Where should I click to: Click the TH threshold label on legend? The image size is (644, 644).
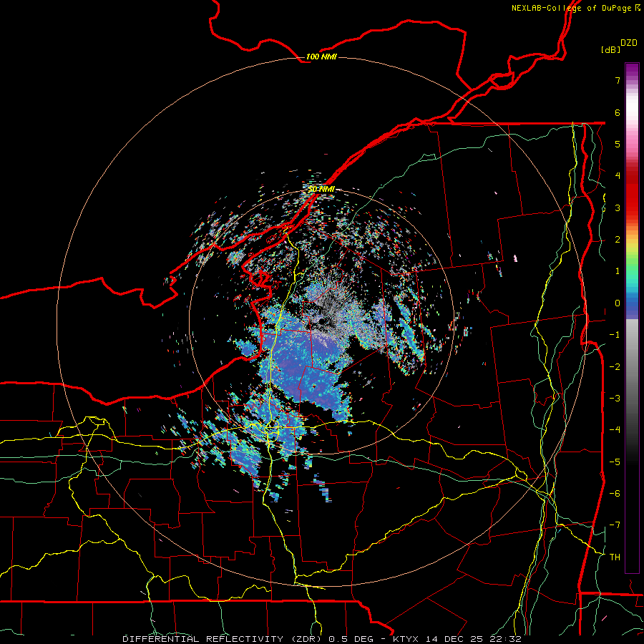(615, 557)
